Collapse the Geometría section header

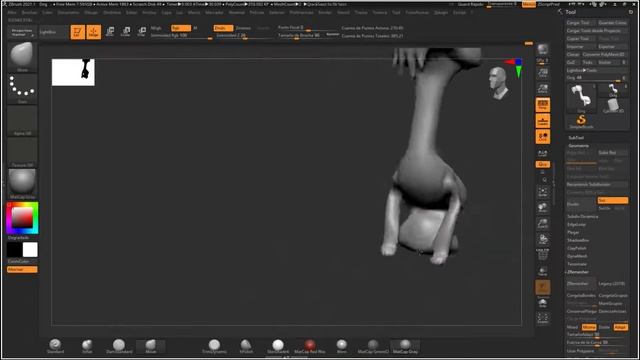pos(578,146)
